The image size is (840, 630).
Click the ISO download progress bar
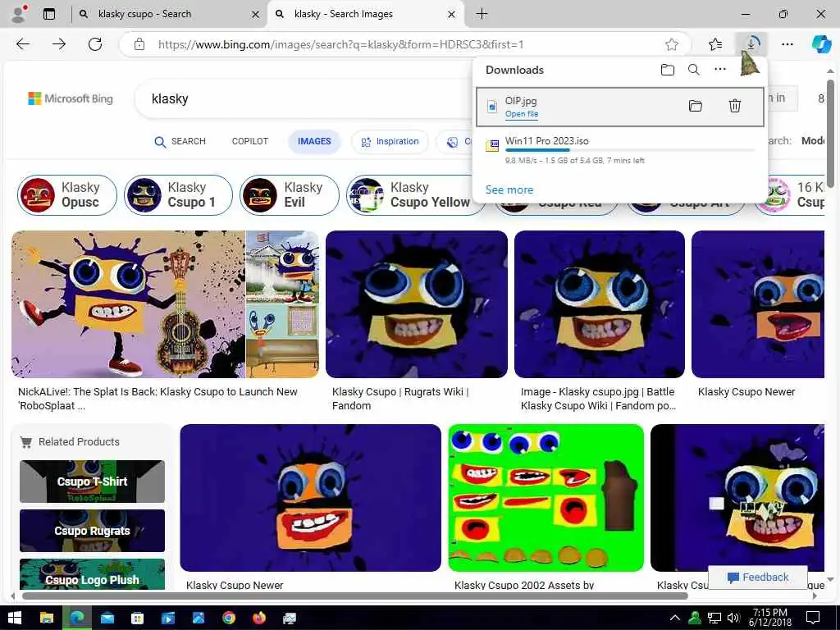click(x=631, y=151)
